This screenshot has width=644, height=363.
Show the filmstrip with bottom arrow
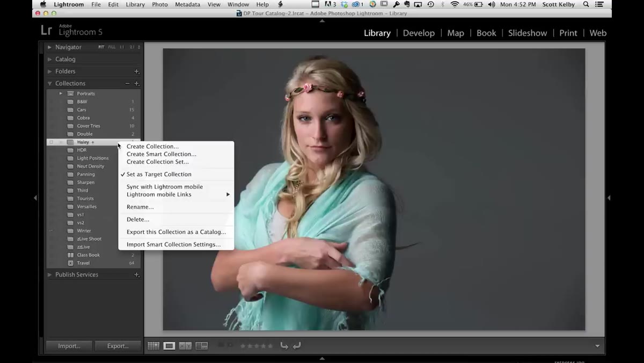click(x=322, y=358)
